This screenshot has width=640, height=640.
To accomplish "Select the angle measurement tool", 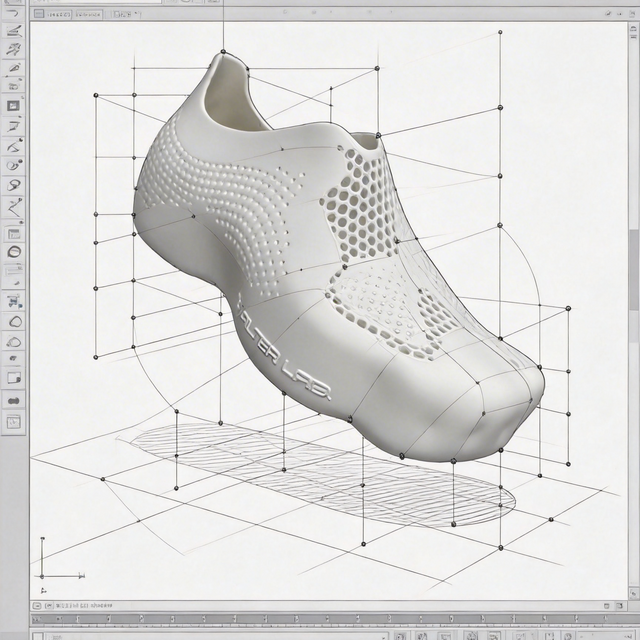I will coord(14,145).
